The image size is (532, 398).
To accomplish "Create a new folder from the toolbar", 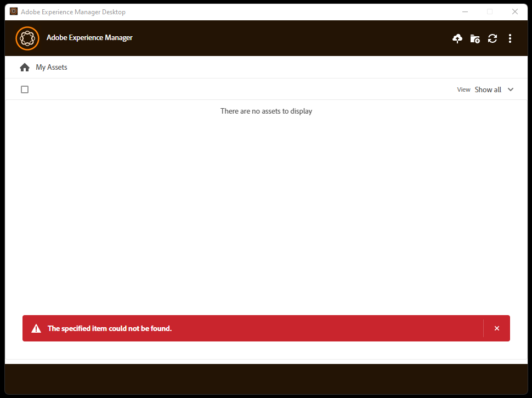I will tap(475, 38).
